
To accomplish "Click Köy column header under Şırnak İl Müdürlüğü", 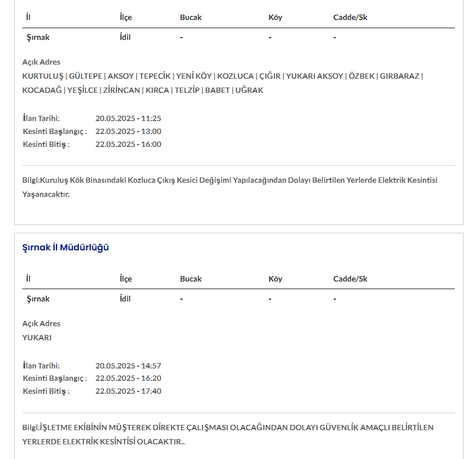I will [x=275, y=279].
